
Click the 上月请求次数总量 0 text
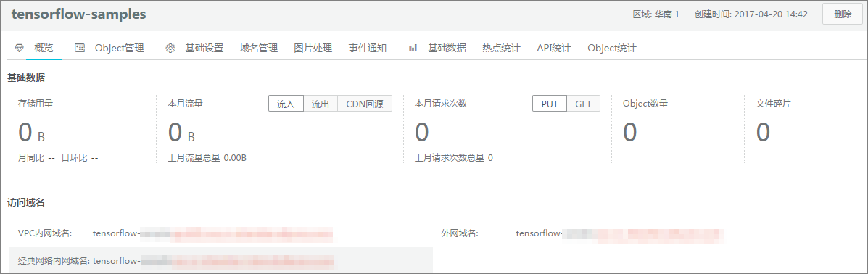tap(454, 158)
